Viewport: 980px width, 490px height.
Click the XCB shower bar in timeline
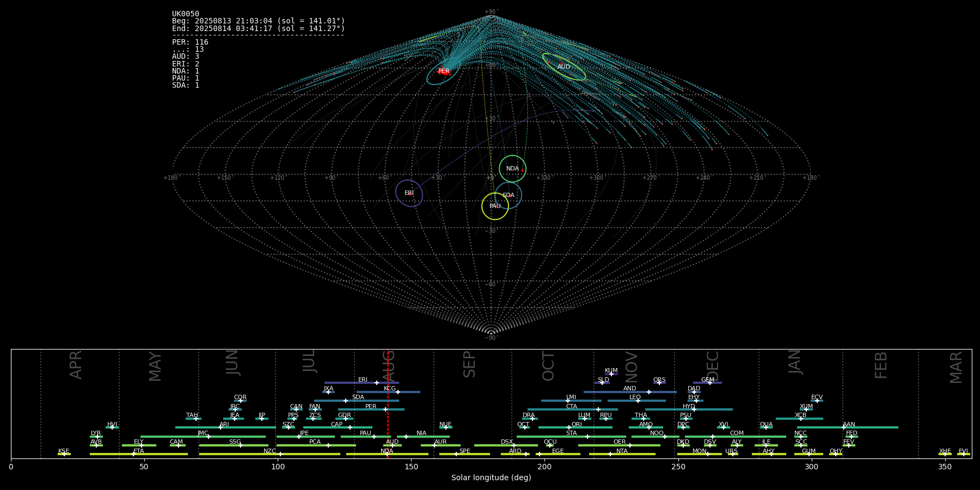coord(799,419)
